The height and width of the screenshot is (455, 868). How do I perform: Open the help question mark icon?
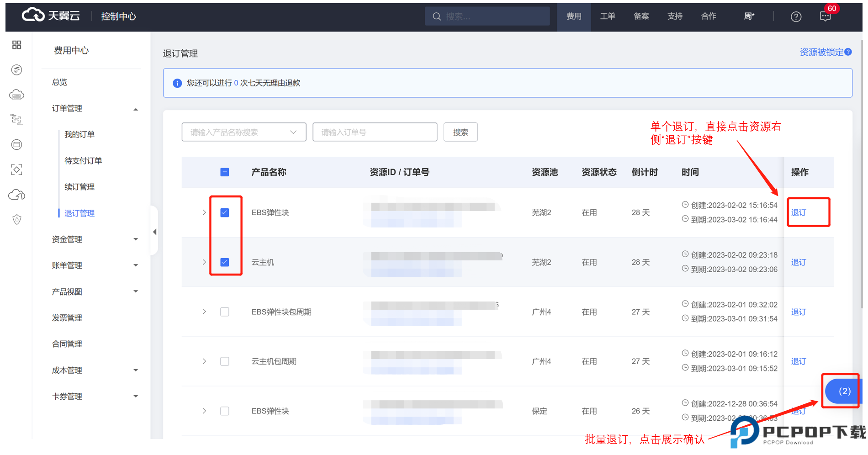click(796, 17)
